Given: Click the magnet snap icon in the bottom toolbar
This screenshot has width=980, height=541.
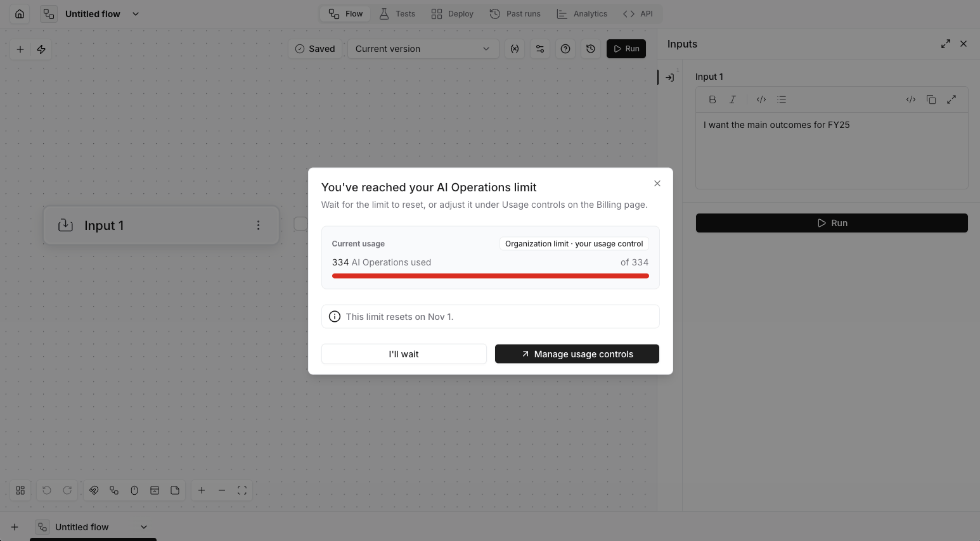Looking at the screenshot, I should (94, 490).
